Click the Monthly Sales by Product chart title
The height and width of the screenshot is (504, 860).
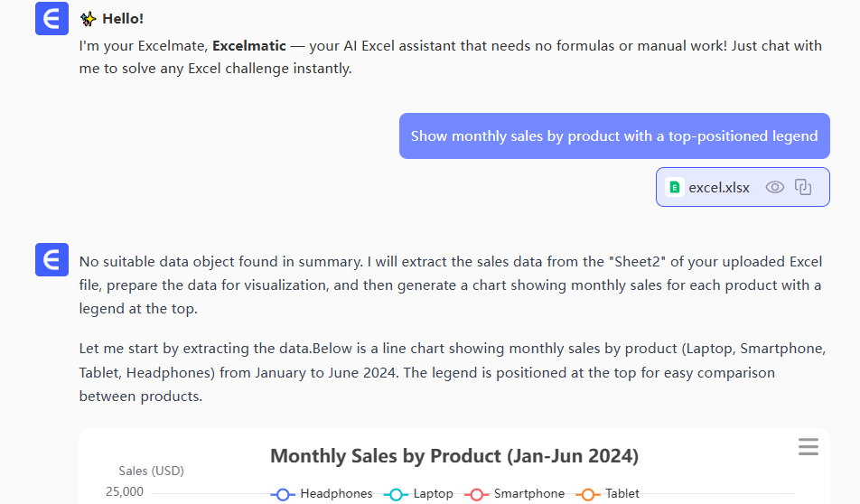pyautogui.click(x=454, y=456)
